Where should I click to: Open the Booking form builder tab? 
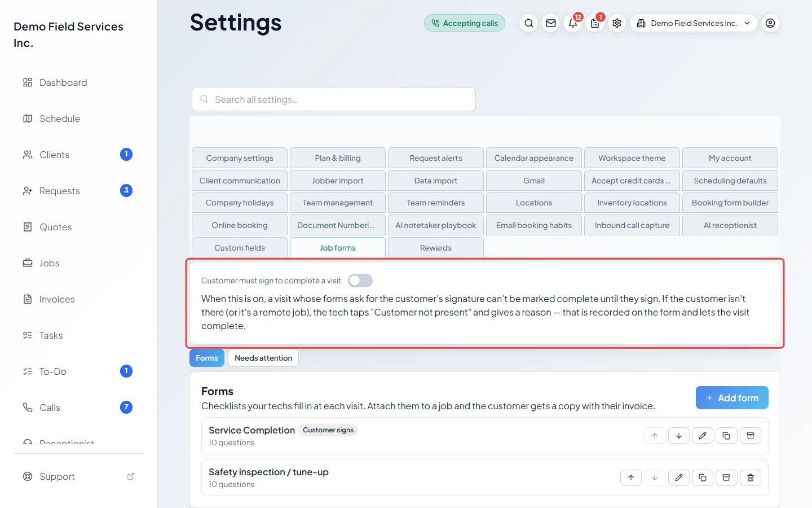730,203
